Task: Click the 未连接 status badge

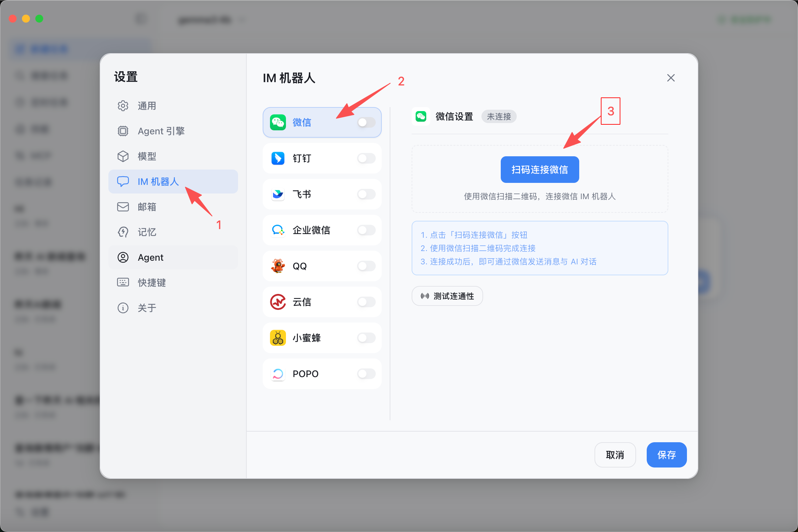Action: pyautogui.click(x=499, y=117)
